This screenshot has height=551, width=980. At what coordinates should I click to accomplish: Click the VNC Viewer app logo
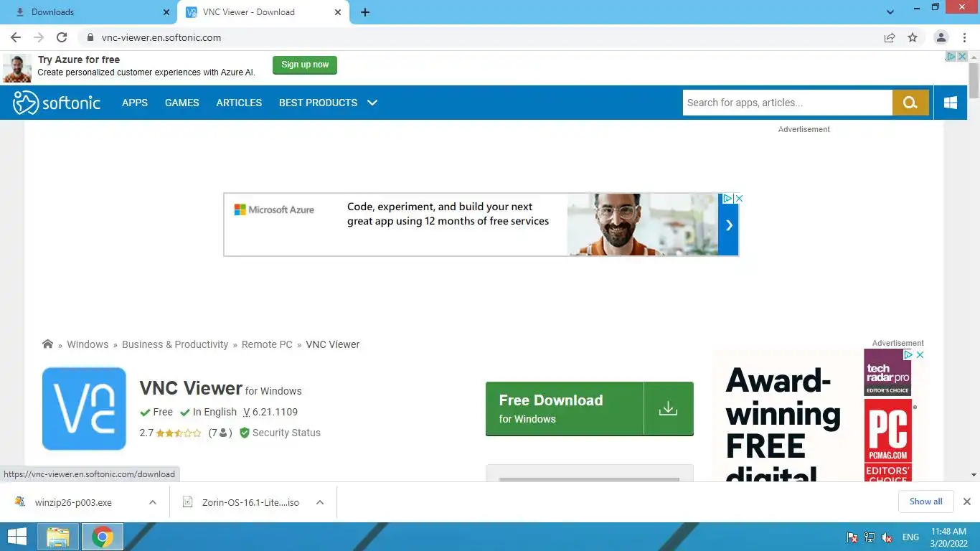click(84, 409)
